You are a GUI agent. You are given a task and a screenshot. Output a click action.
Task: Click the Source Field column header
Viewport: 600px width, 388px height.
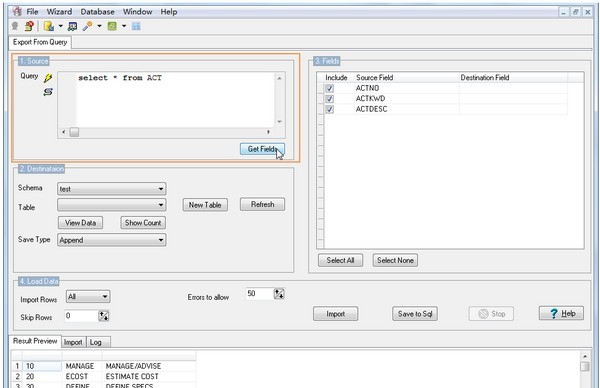point(406,78)
